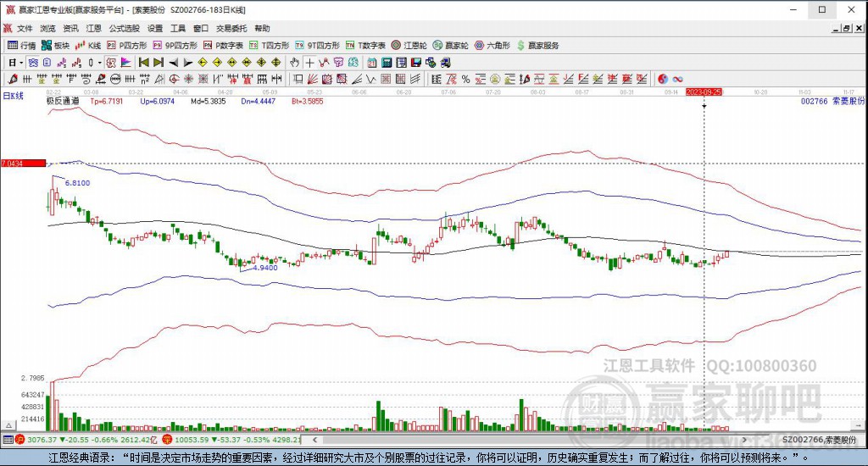The height and width of the screenshot is (466, 868).
Task: Open the T四方形 square tool
Action: (269, 46)
